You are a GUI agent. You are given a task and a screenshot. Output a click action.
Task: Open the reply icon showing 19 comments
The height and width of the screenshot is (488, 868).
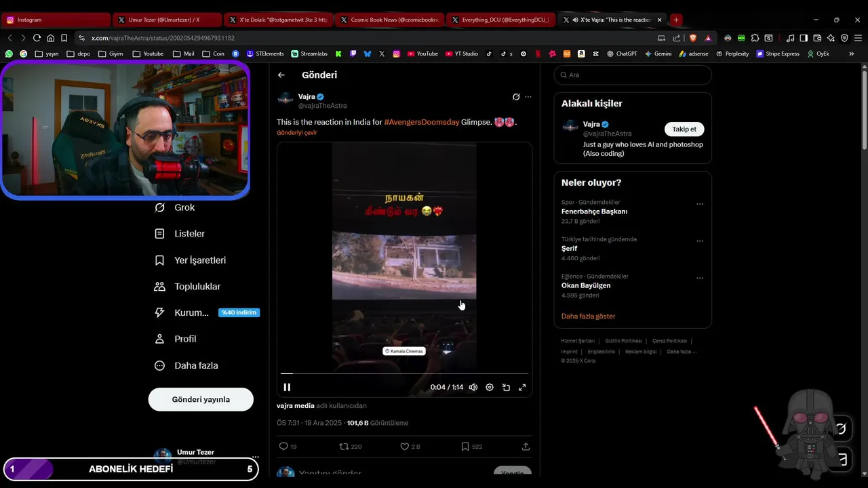click(x=288, y=447)
